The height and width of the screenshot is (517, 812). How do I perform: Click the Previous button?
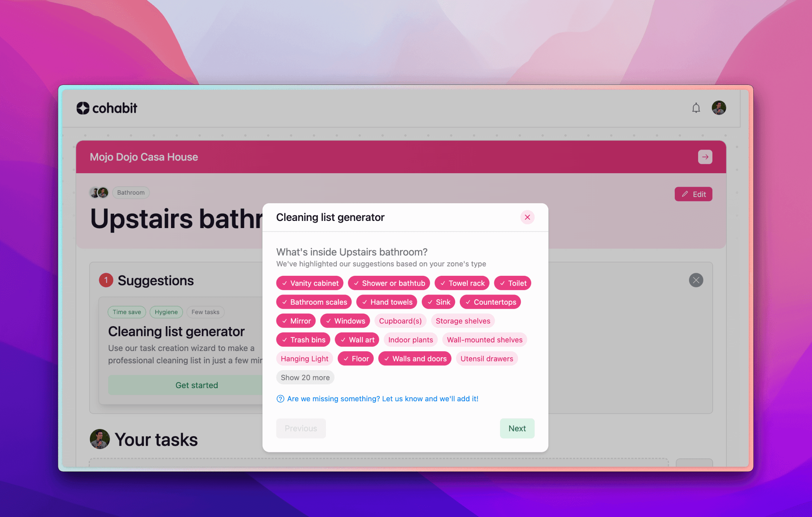coord(301,428)
